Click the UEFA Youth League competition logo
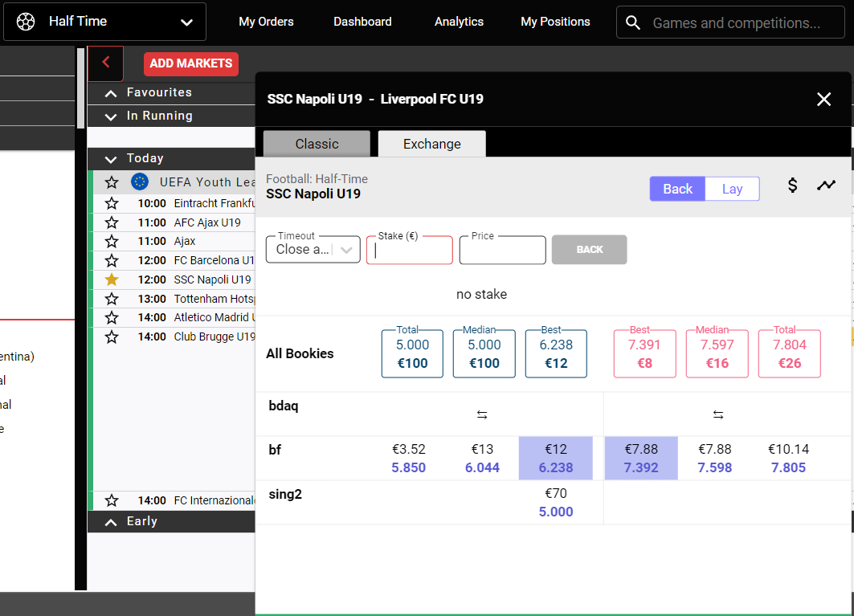Screen dimensions: 854x616 coord(140,182)
